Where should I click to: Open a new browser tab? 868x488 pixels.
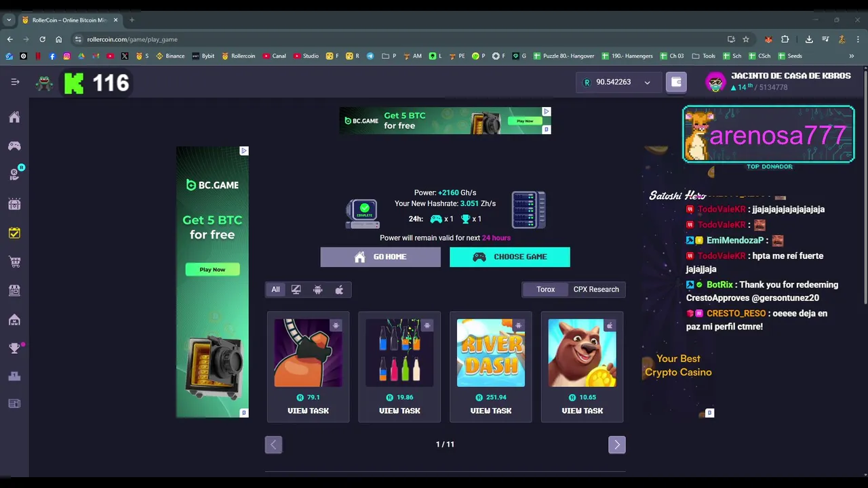point(132,20)
